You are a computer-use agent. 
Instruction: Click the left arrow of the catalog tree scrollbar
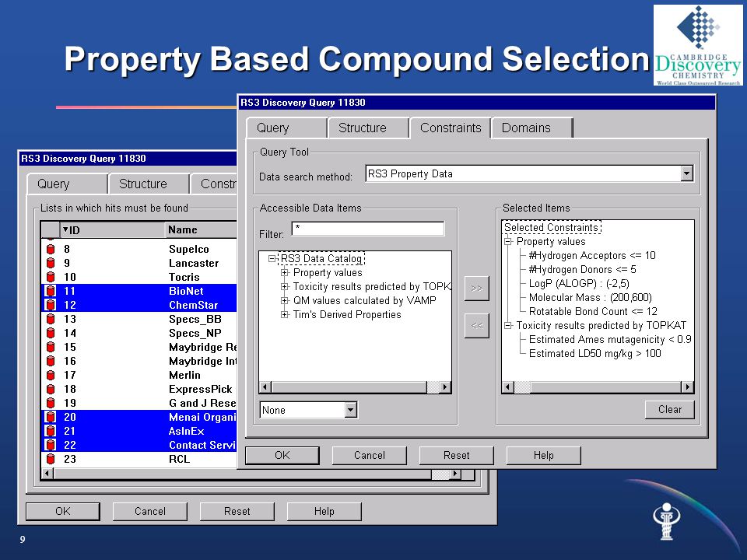266,387
